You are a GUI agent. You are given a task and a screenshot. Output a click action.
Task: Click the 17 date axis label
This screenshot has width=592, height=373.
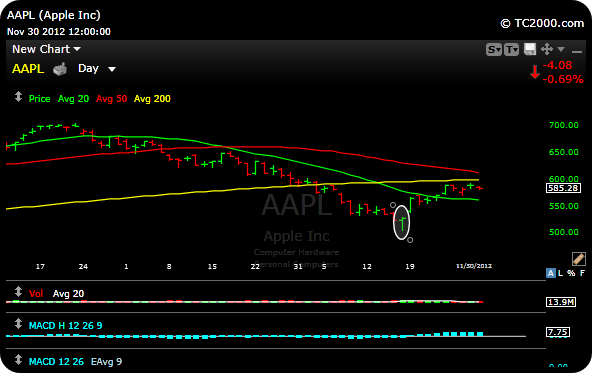click(40, 267)
